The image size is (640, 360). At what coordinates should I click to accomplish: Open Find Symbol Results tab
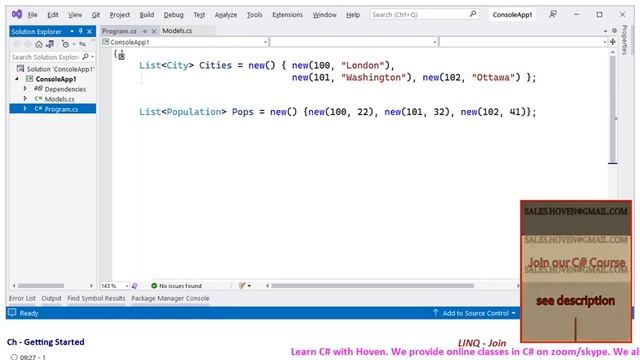[x=96, y=298]
